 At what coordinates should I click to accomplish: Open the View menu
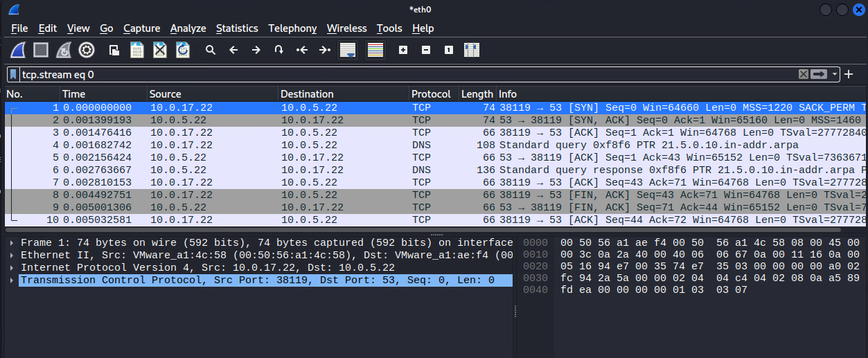(78, 28)
